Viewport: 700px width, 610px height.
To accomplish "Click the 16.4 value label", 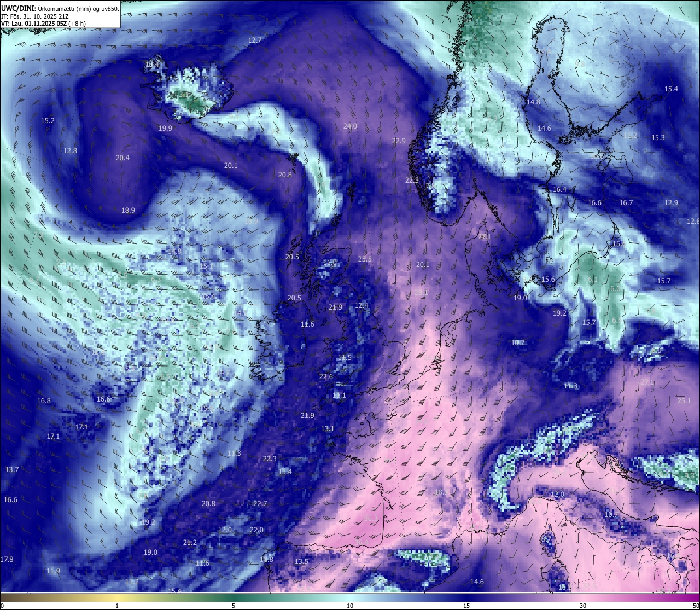I will point(559,189).
